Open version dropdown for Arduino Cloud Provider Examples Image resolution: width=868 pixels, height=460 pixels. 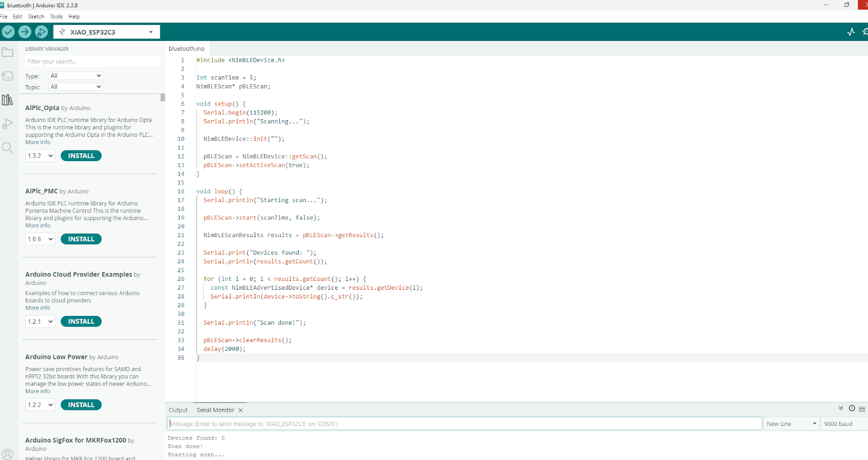click(40, 321)
